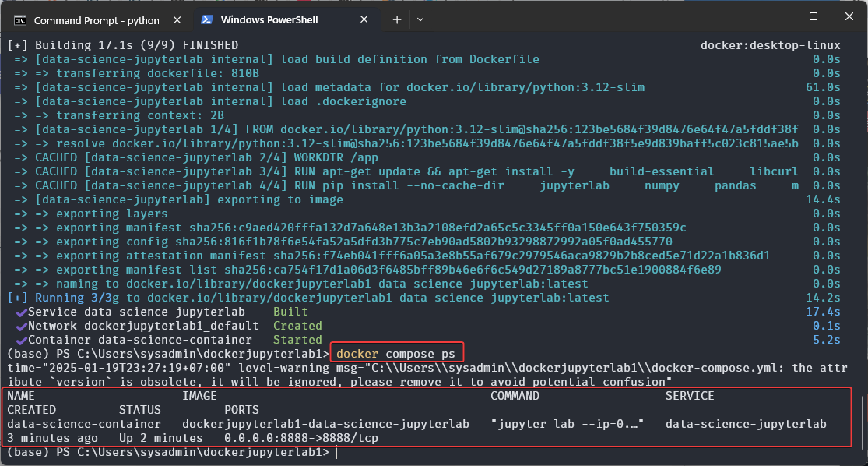Click 'dockerjupyterlab1-data-science-jupyterlab' image value
Screen dimensions: 868x466
[x=325, y=424]
